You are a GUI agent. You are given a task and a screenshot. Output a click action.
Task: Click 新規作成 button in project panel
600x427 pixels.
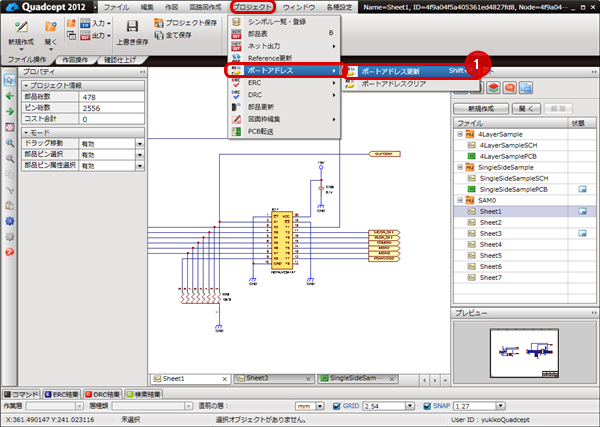pyautogui.click(x=481, y=109)
